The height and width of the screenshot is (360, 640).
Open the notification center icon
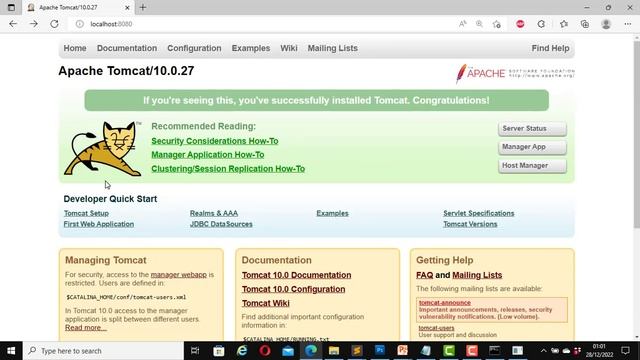pyautogui.click(x=625, y=351)
